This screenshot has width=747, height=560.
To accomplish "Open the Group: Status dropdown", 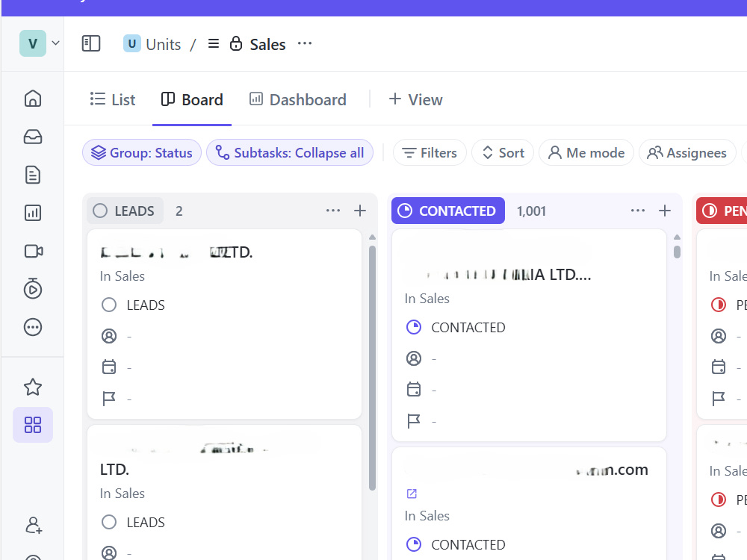I will (x=142, y=152).
